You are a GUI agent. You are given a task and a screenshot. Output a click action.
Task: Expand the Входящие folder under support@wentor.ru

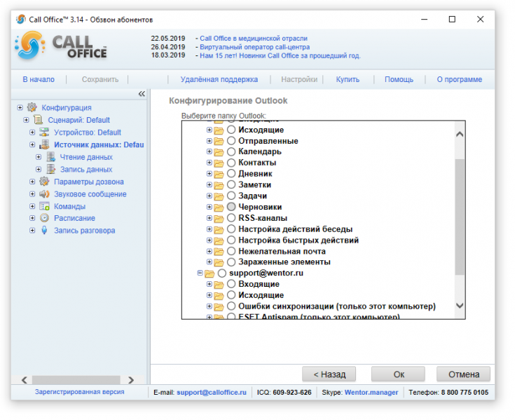pyautogui.click(x=210, y=284)
